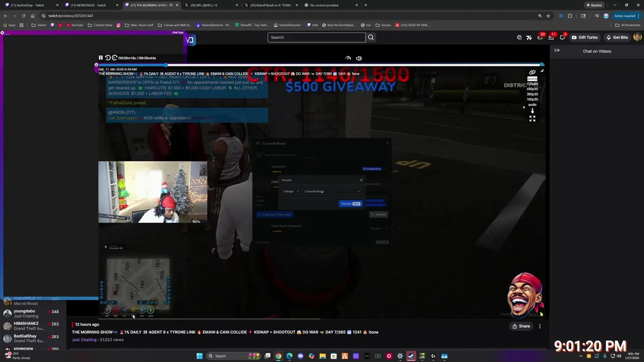Screen dimensions: 644x362
Task: Close the transfer dialog in video
Action: (x=361, y=180)
